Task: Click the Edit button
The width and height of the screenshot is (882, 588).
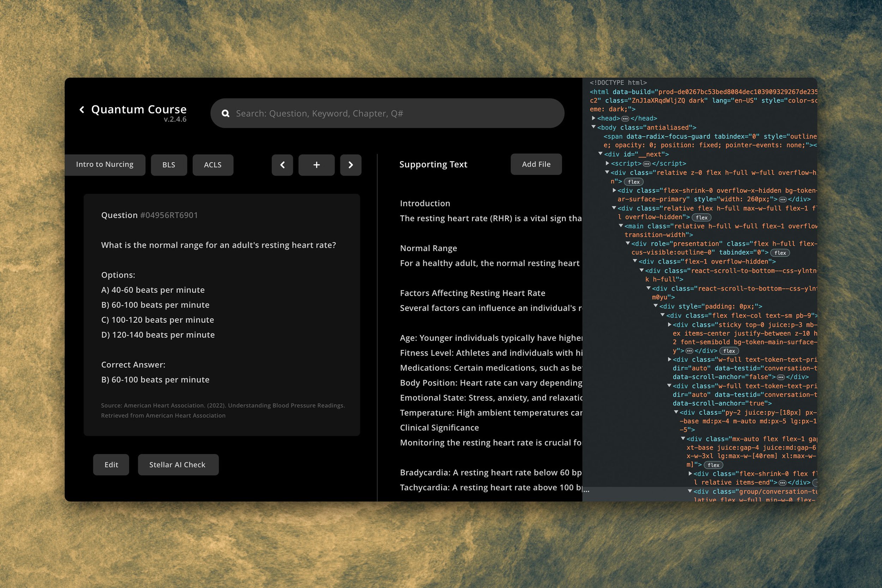Action: (111, 465)
